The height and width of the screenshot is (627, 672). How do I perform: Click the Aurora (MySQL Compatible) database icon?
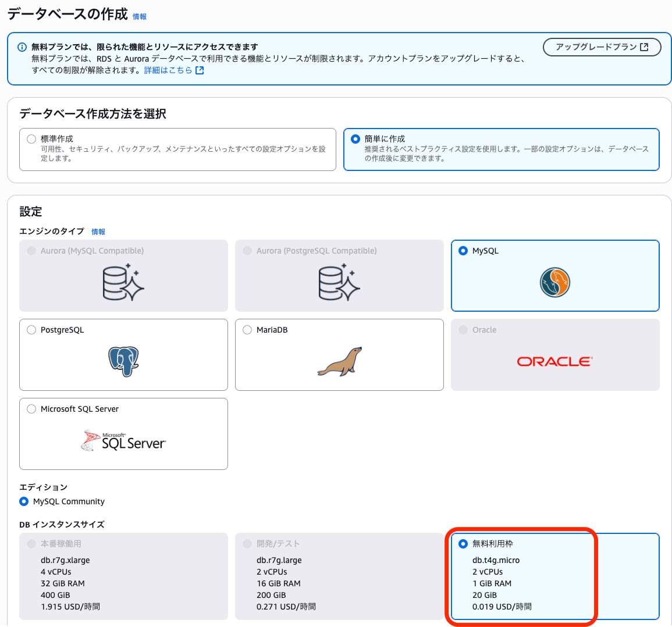[123, 282]
